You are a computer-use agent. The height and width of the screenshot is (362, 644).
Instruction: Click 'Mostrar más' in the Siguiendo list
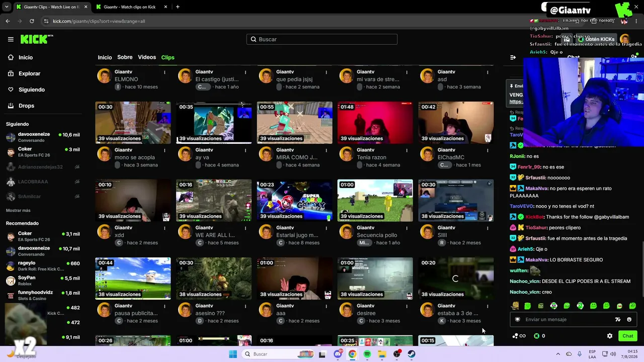tap(18, 210)
